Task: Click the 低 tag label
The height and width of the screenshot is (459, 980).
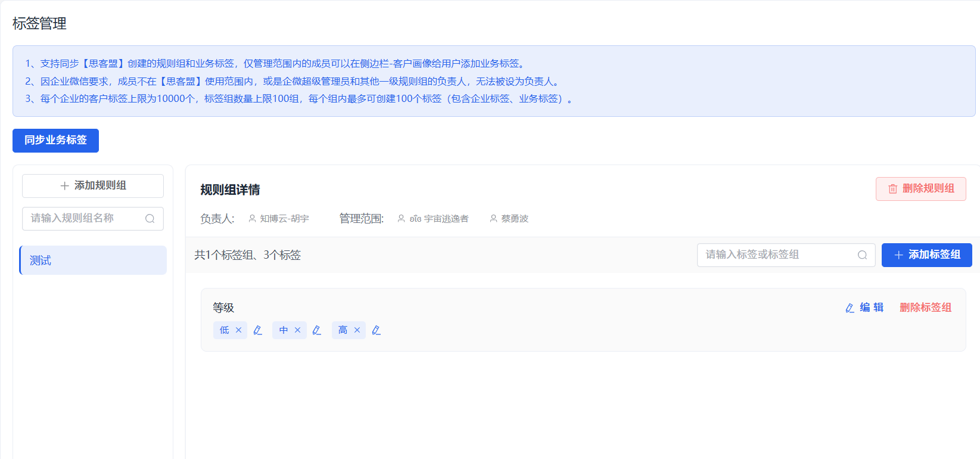Action: (224, 330)
